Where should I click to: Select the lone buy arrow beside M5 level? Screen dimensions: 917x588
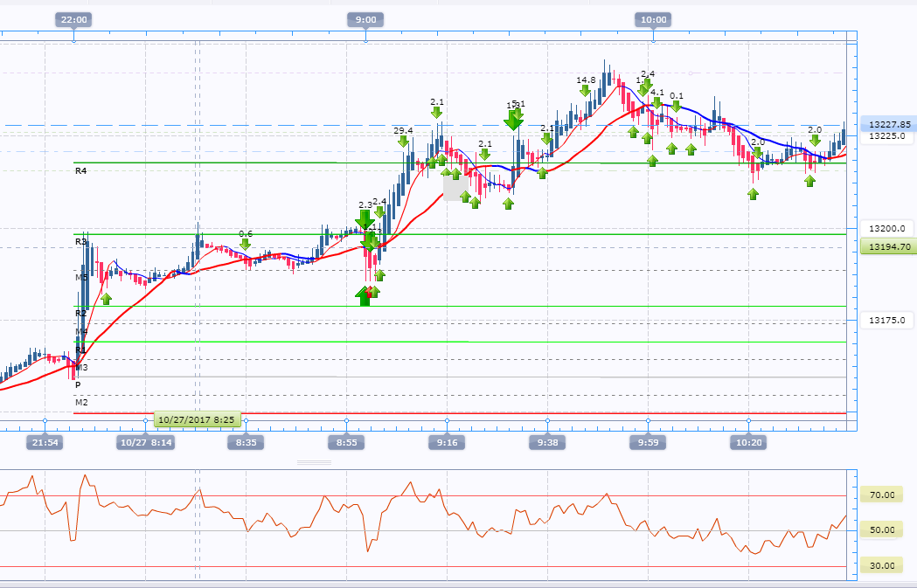pyautogui.click(x=106, y=300)
